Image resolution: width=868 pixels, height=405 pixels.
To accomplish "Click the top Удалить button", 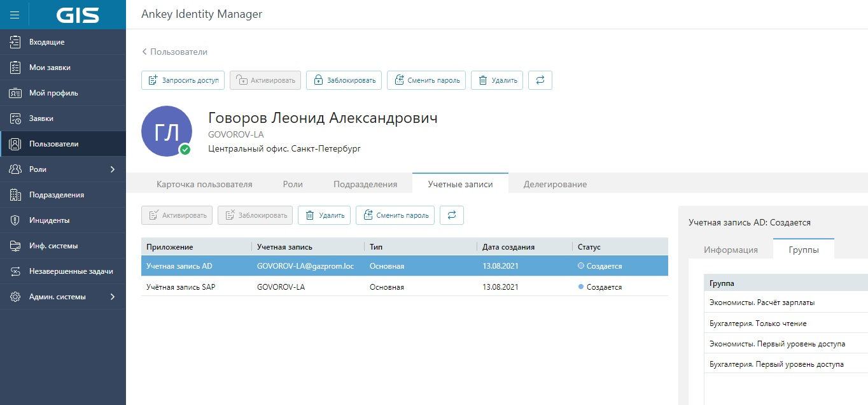I will point(497,80).
